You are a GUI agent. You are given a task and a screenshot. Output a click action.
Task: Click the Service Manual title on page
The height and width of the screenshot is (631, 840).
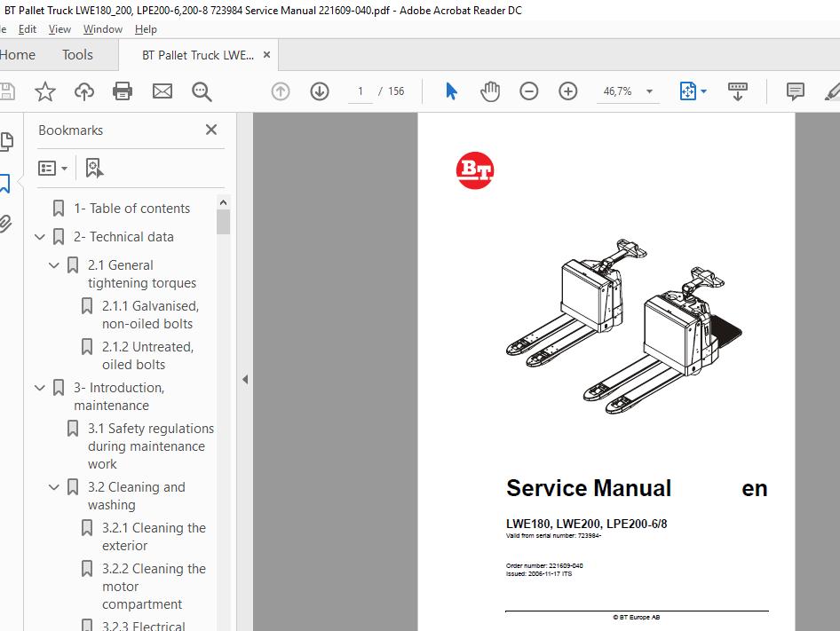[x=589, y=488]
